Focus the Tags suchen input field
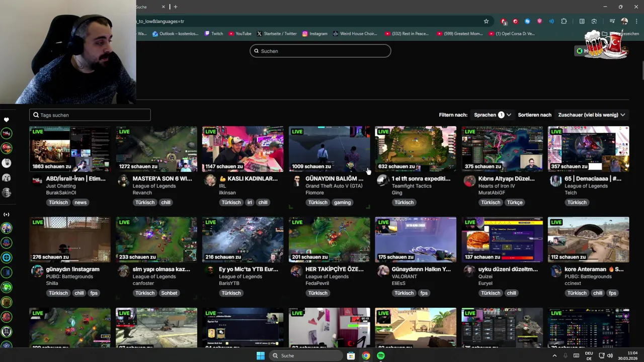Image resolution: width=644 pixels, height=362 pixels. 90,115
